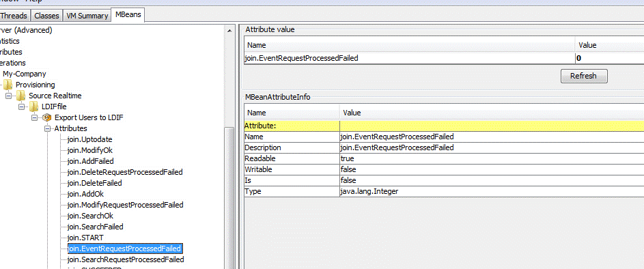Click the tree panel scroll up arrow

229,30
